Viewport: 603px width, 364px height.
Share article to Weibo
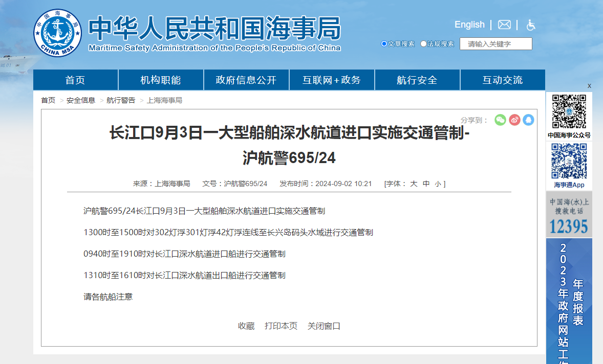[x=514, y=120]
